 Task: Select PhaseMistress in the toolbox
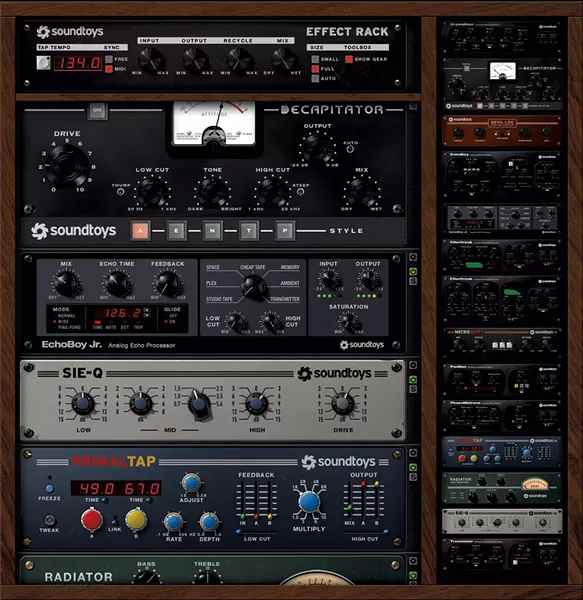point(502,416)
